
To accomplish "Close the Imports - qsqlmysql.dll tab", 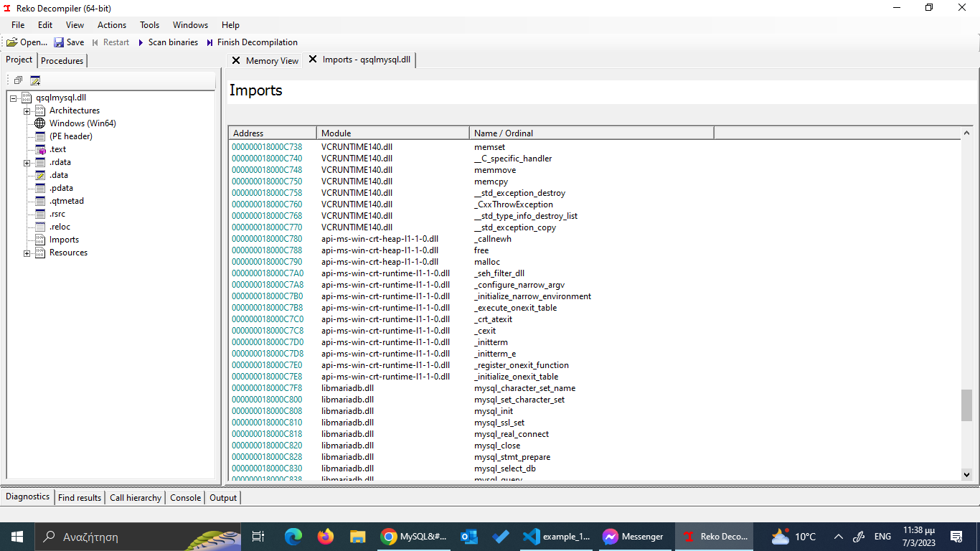I will pyautogui.click(x=313, y=60).
